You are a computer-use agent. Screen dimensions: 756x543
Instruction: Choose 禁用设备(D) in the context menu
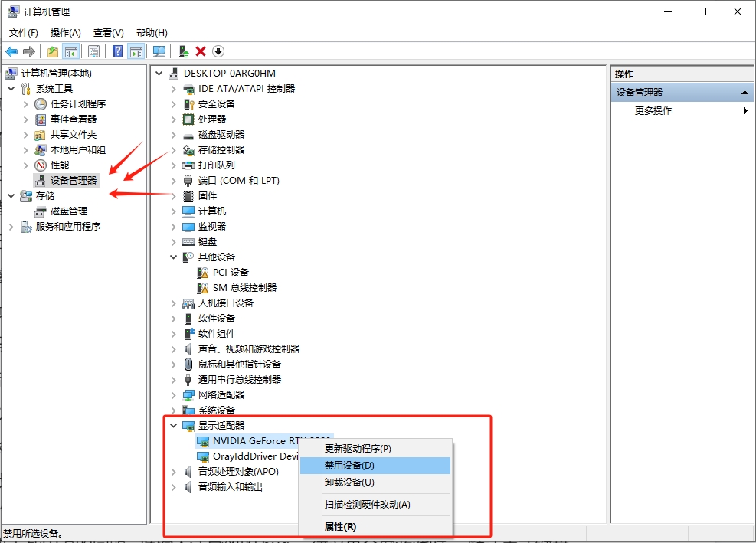coord(375,466)
